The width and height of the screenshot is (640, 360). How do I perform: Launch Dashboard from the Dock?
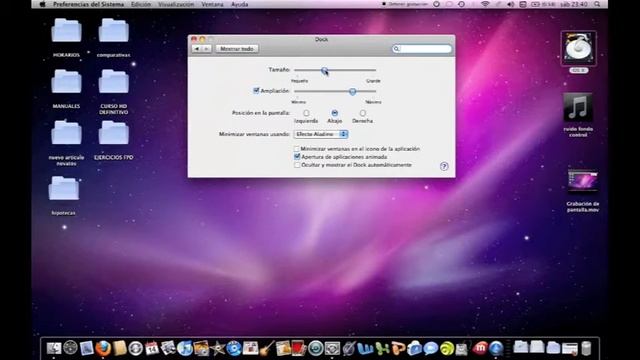(x=70, y=348)
